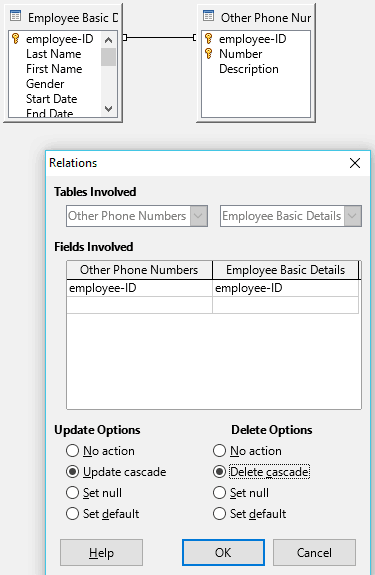This screenshot has height=575, width=375.
Task: Click the Other Phone Numbers employee-ID key icon
Action: tap(208, 38)
